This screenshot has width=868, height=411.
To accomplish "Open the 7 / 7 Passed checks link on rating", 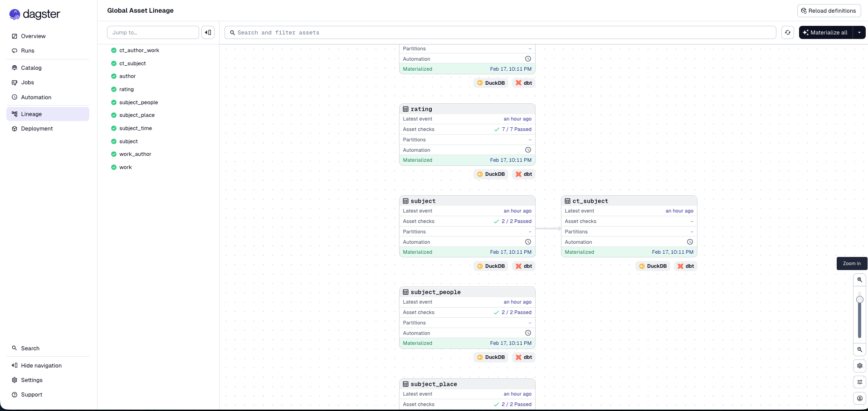I will 516,130.
